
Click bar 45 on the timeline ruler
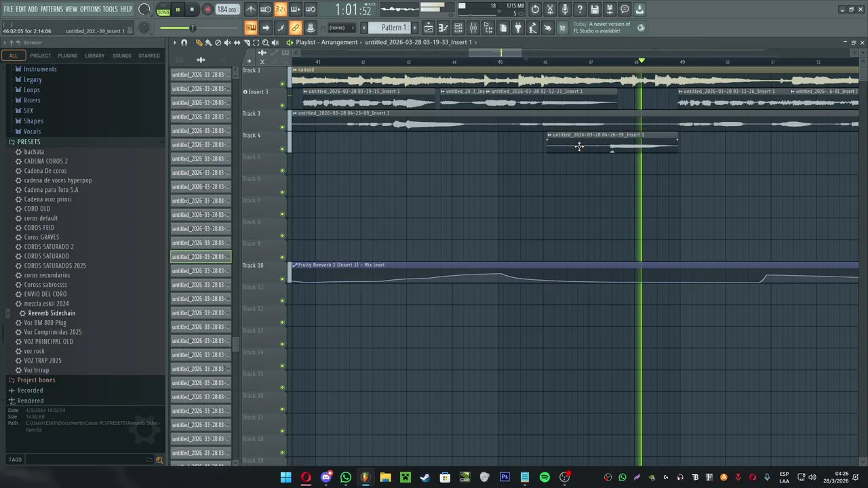500,62
